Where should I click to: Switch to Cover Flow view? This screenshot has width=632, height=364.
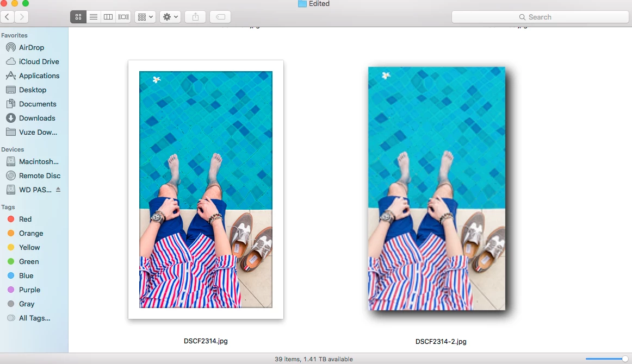click(x=123, y=17)
